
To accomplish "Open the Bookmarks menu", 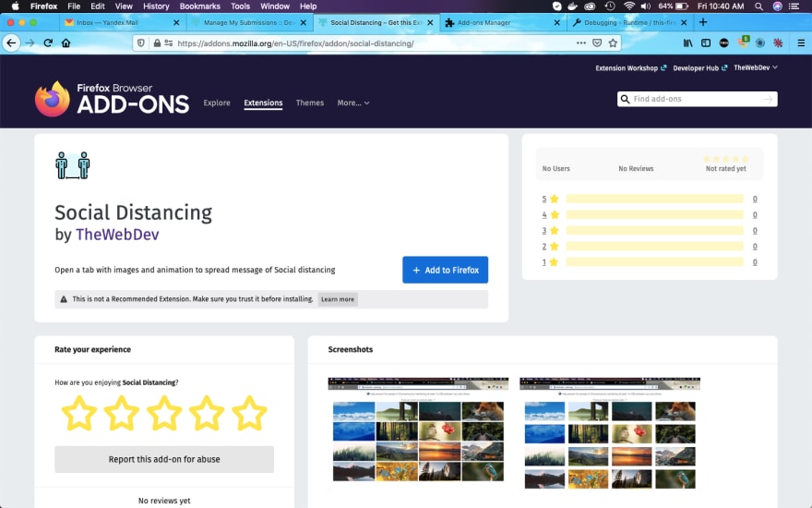I will (200, 6).
